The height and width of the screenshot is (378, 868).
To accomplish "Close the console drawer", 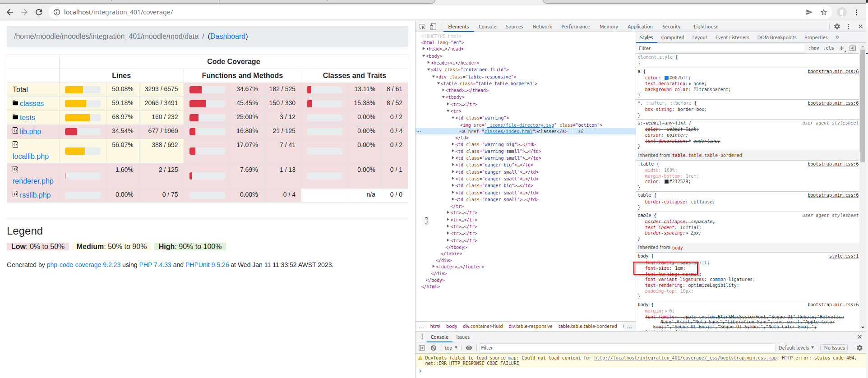I will click(x=859, y=337).
